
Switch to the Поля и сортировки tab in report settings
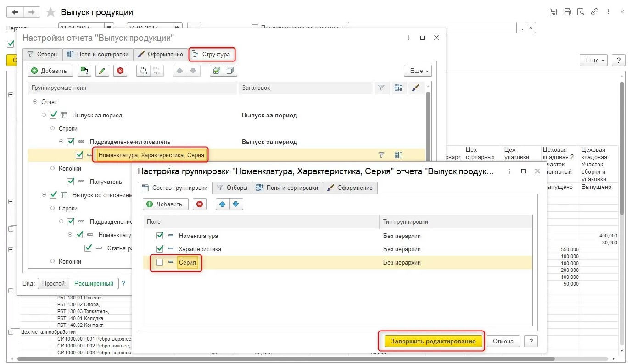(97, 54)
